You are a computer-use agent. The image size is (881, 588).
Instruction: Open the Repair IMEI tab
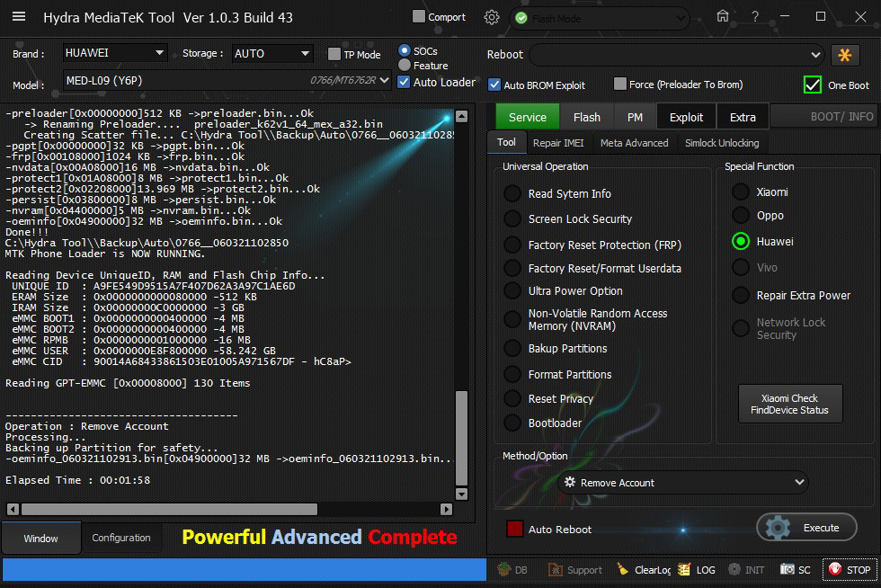point(557,143)
